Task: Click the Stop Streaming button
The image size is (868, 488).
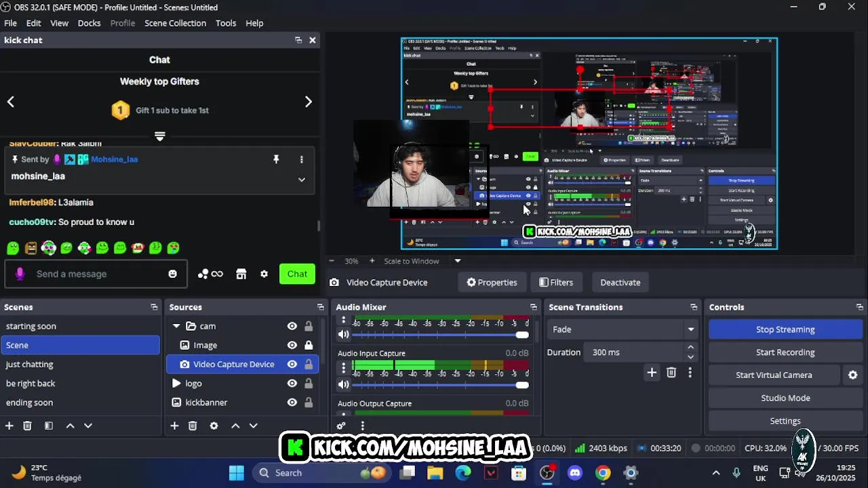Action: [785, 329]
